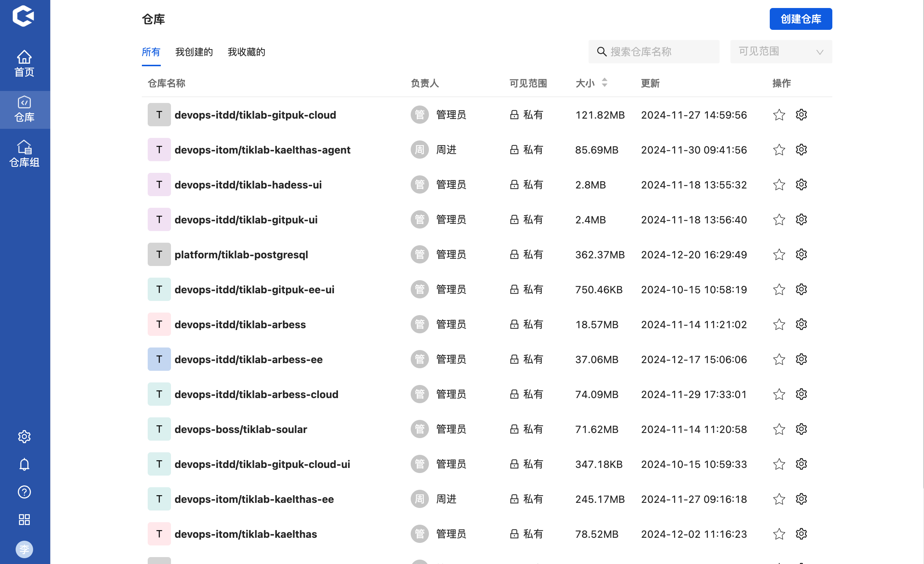Screen dimensions: 924x564
Task: Click the user avatar 李 in the sidebar
Action: coord(24,549)
